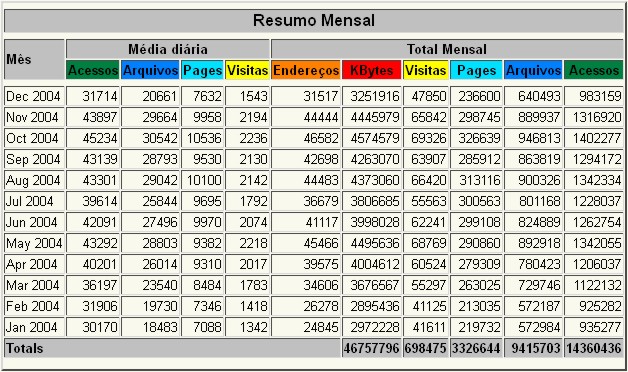Viewport: 628px width, 372px height.
Task: Click Acessos header under Total Mensal
Action: [x=594, y=70]
